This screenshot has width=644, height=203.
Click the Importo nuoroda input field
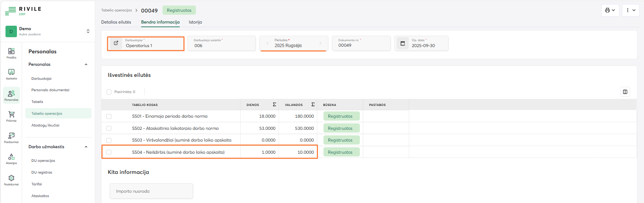(x=151, y=191)
